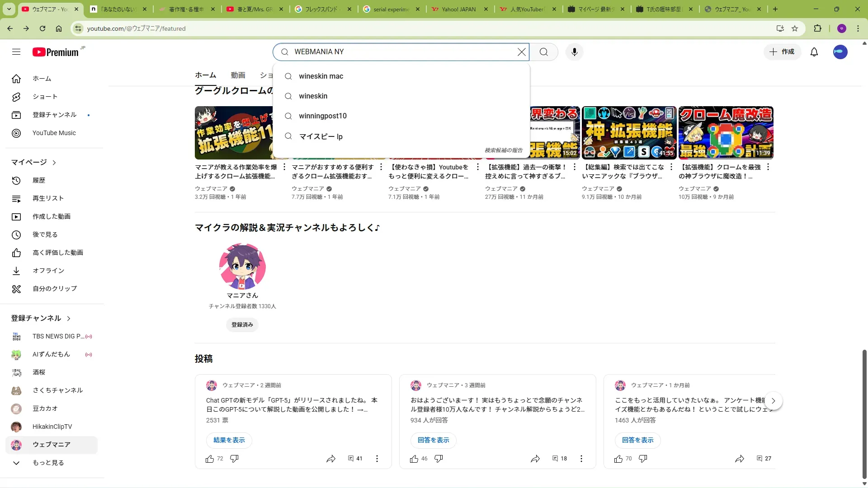Click the voice search microphone icon
This screenshot has height=488, width=868.
tap(574, 52)
